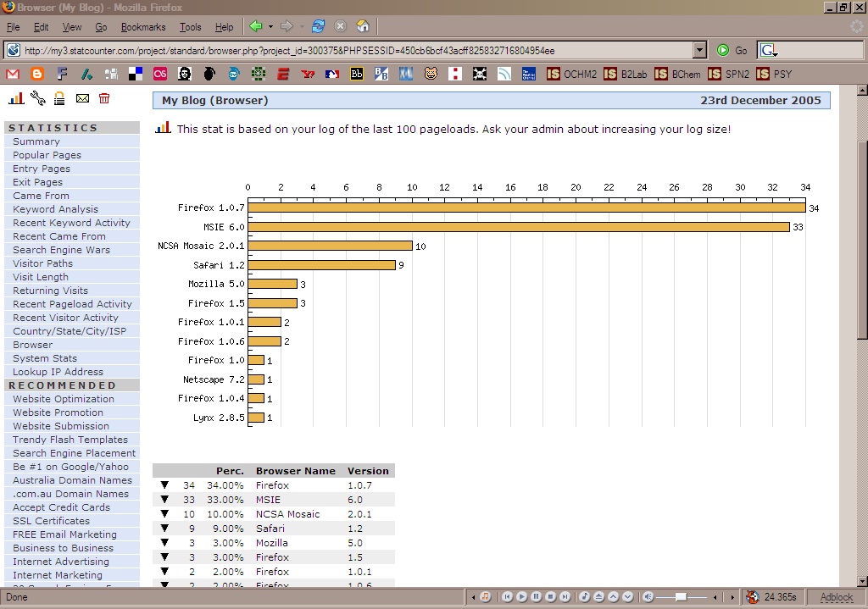
Task: Reload the page with the Refresh icon
Action: [x=319, y=26]
